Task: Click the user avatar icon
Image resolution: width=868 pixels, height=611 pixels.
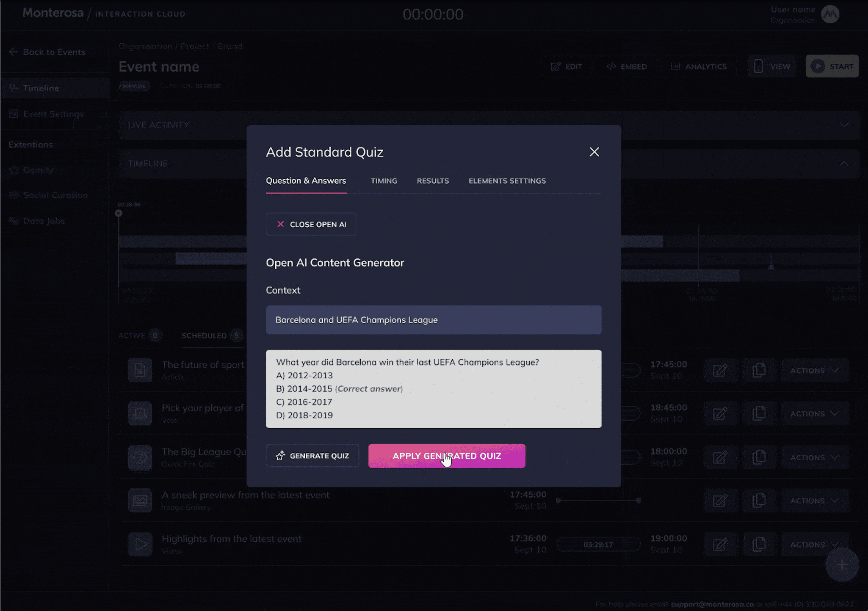Action: (x=830, y=14)
